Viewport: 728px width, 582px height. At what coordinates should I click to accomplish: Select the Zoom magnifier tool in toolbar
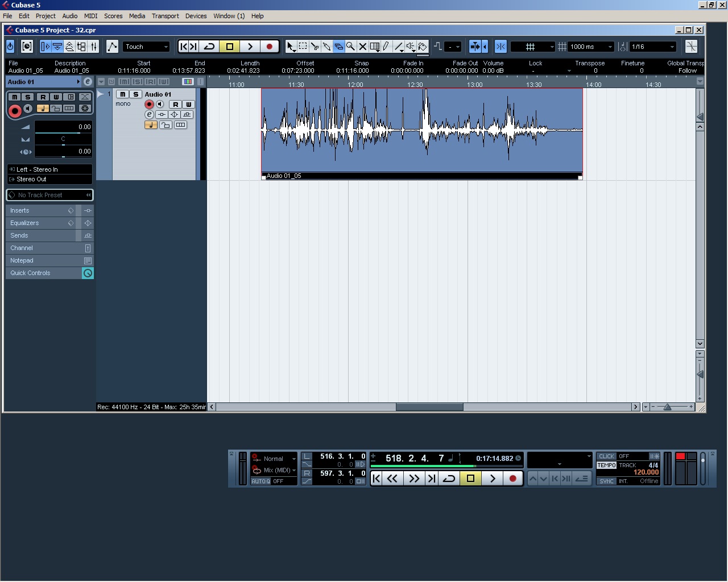point(351,47)
